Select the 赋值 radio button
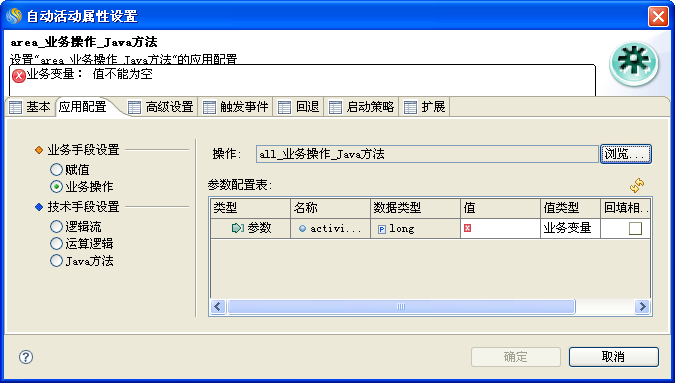 tap(56, 170)
